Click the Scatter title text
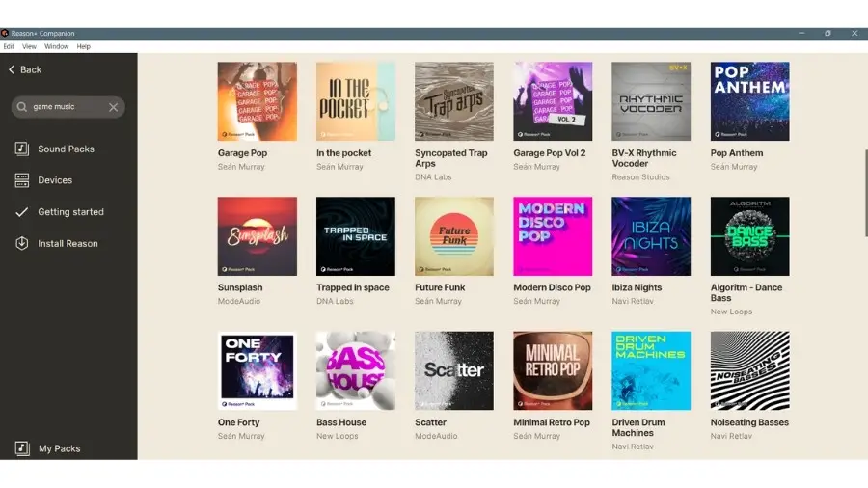The width and height of the screenshot is (868, 488). [x=430, y=422]
